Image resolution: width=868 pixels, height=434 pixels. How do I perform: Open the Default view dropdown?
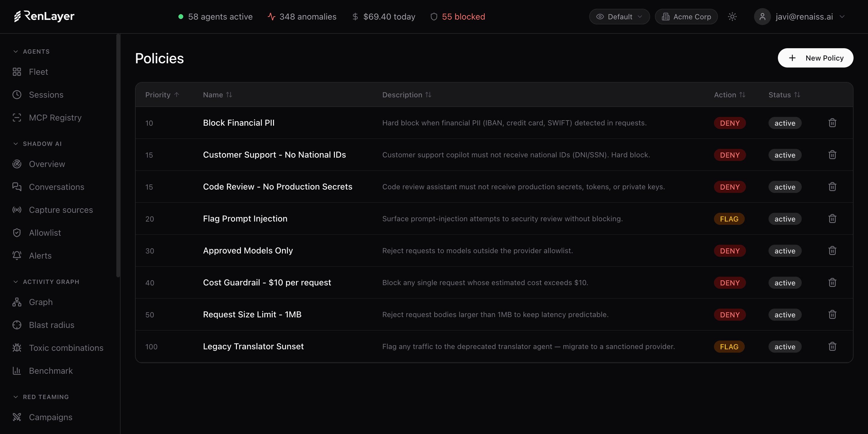619,17
